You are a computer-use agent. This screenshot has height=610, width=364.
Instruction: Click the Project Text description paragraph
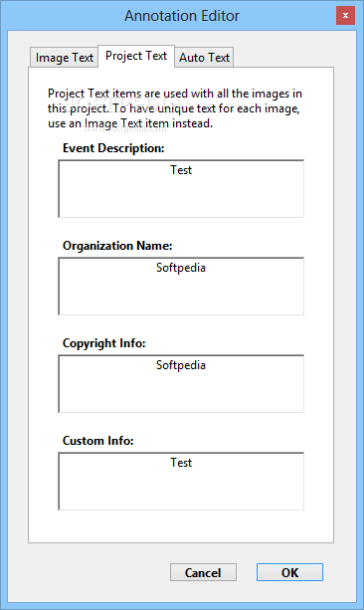coord(175,108)
